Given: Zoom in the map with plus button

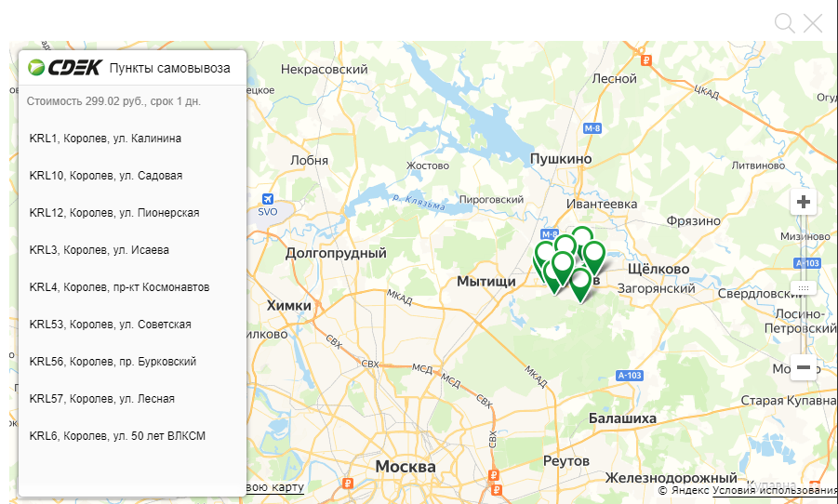Looking at the screenshot, I should [804, 202].
